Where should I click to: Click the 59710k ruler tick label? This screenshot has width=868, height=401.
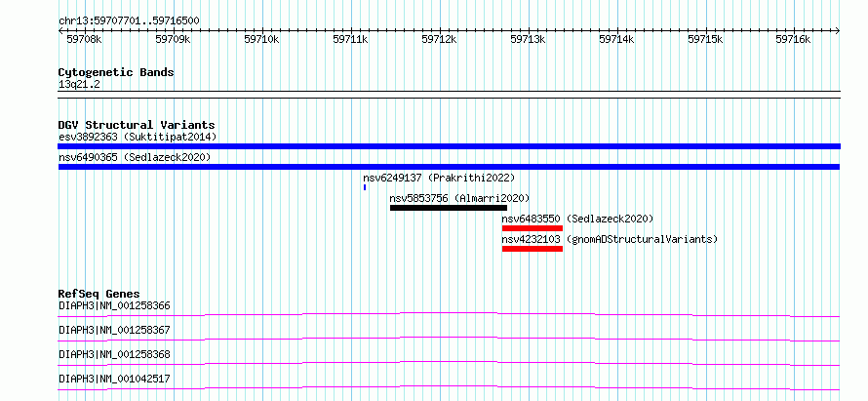(x=261, y=40)
